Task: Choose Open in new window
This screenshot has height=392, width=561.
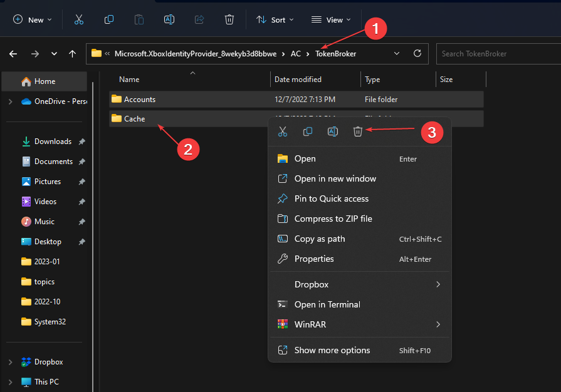Action: pos(360,178)
